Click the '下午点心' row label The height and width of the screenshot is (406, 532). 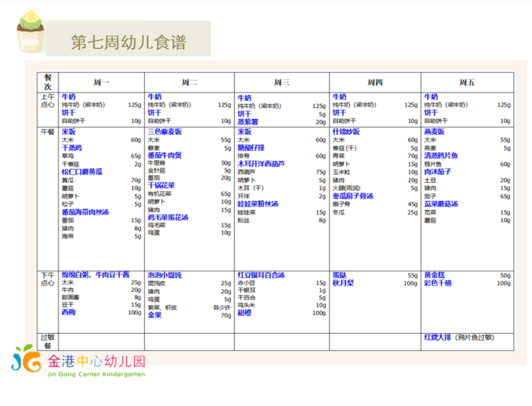click(x=48, y=279)
